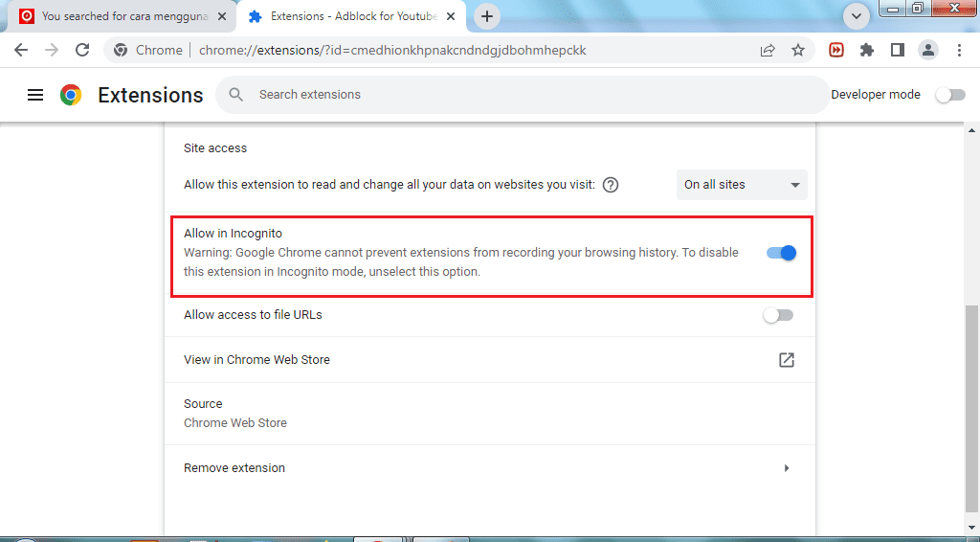Reload the extensions page
Viewport: 980px width, 542px height.
click(x=82, y=50)
